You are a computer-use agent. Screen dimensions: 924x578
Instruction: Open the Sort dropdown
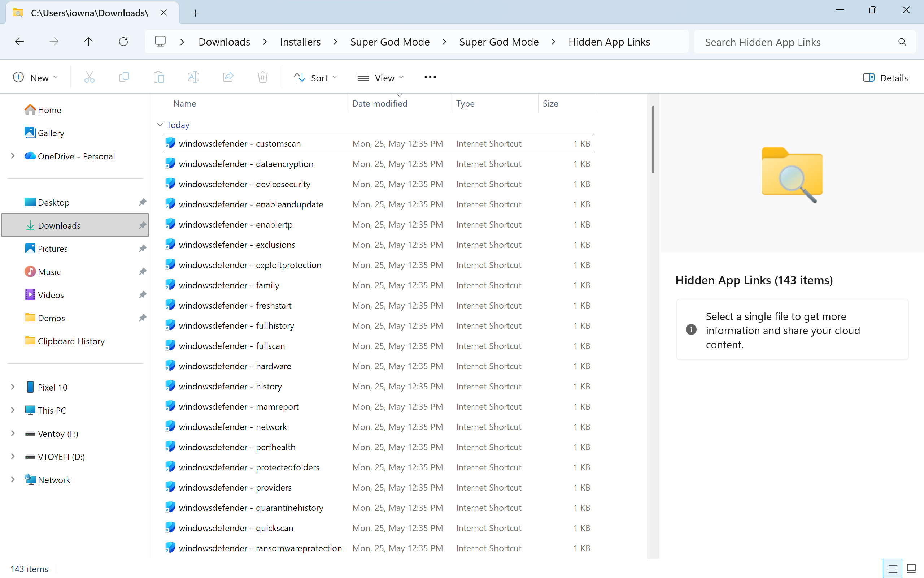(x=315, y=78)
